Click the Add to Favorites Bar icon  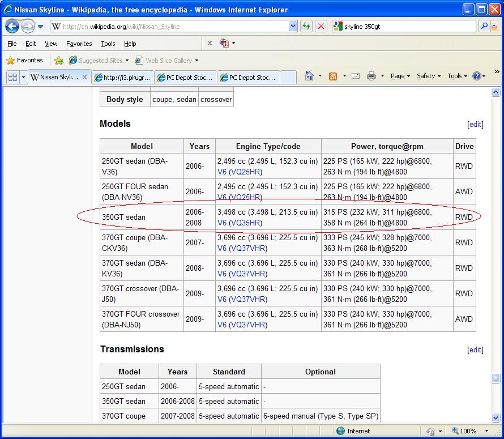click(x=59, y=61)
